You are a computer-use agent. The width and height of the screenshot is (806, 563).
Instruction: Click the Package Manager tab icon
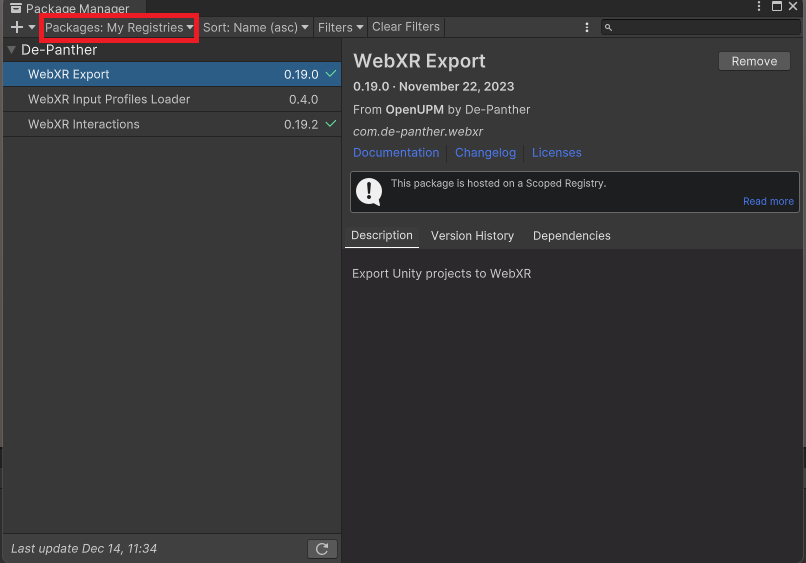[x=15, y=8]
